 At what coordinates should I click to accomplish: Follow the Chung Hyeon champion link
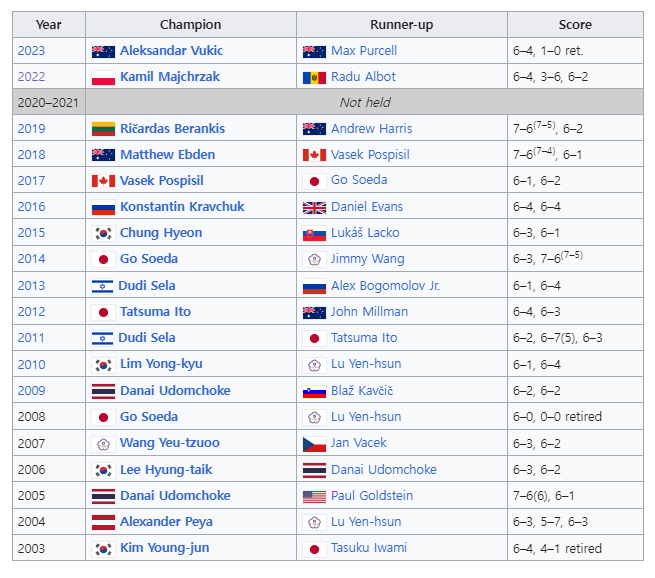[x=161, y=233]
